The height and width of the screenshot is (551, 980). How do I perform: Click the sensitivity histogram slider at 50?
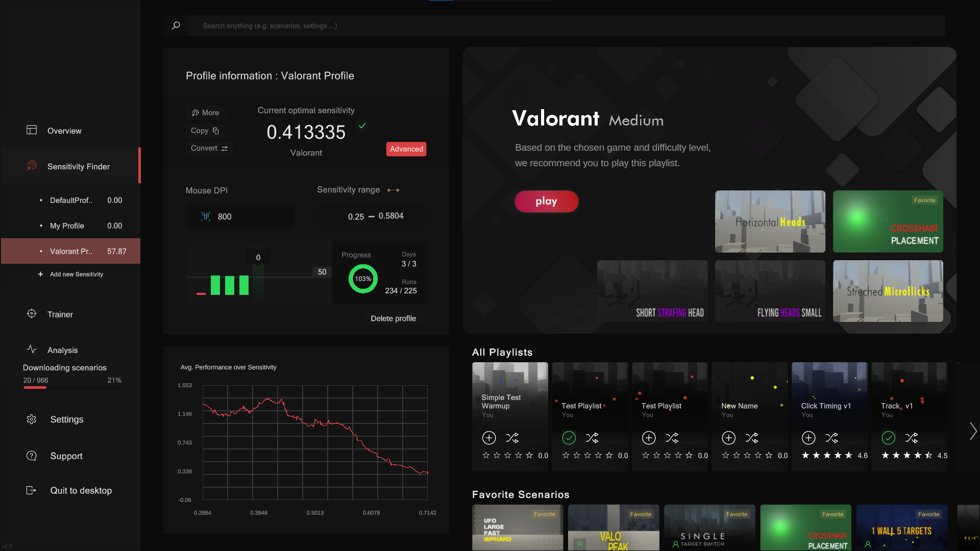322,272
